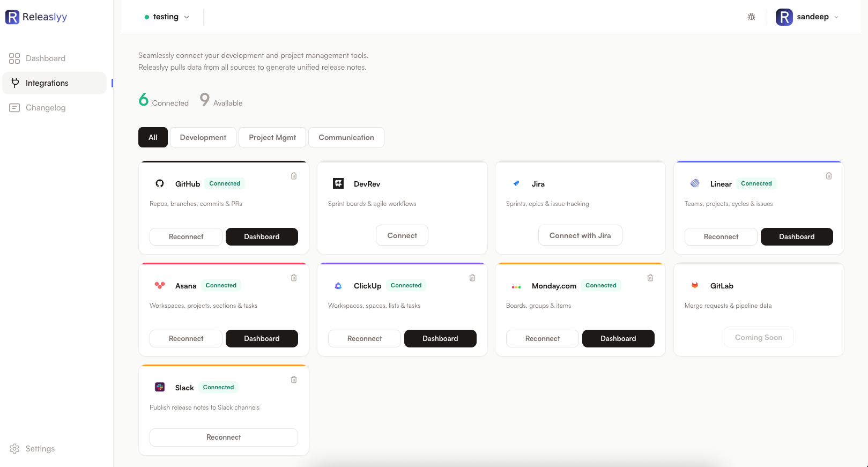Delete the ClickUp integration via trash icon
This screenshot has width=868, height=467.
click(472, 278)
